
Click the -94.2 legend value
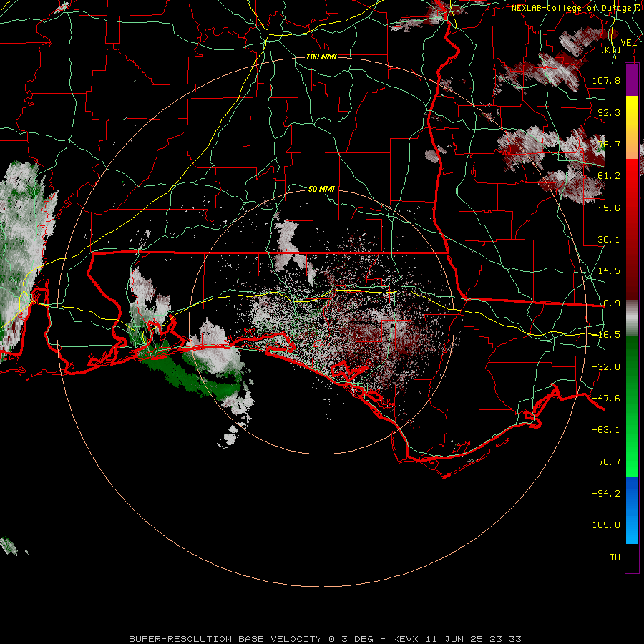tap(606, 493)
